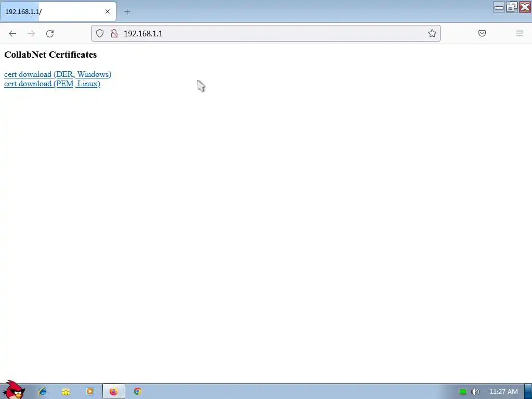
Task: Reload the current page
Action: (50, 34)
